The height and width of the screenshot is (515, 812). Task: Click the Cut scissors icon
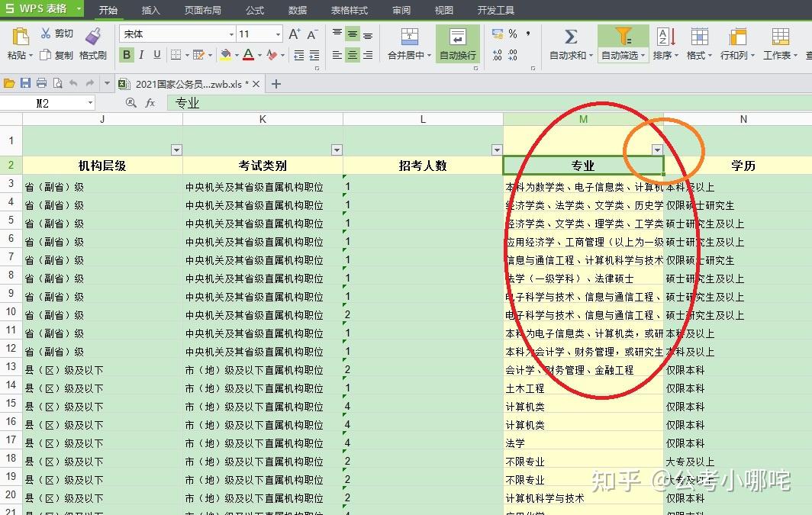(46, 34)
